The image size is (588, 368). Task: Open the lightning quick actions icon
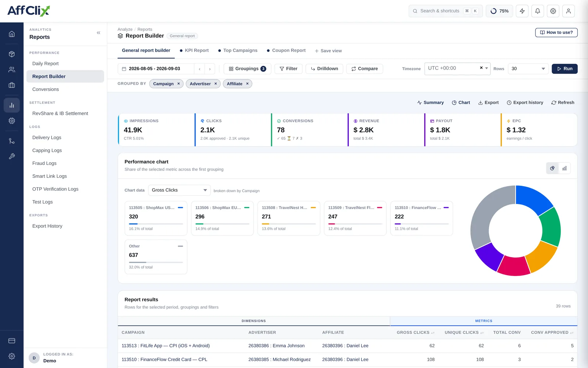click(x=522, y=11)
